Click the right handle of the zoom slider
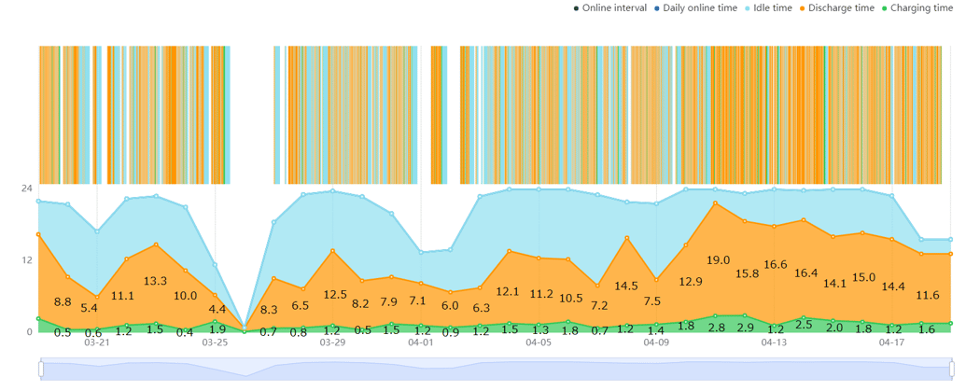 tap(951, 370)
